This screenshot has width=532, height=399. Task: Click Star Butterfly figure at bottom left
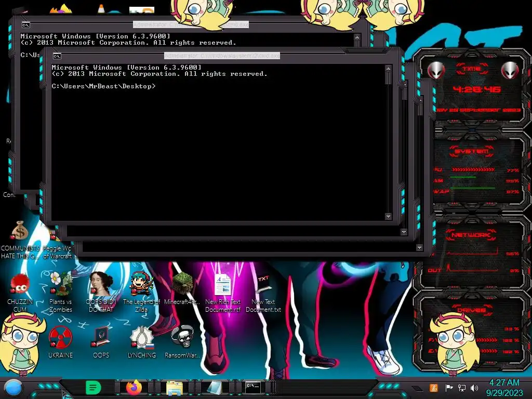(22, 344)
